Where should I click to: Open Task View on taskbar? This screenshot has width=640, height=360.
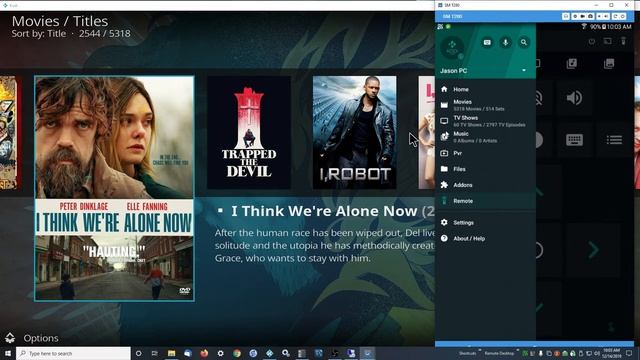[155, 353]
